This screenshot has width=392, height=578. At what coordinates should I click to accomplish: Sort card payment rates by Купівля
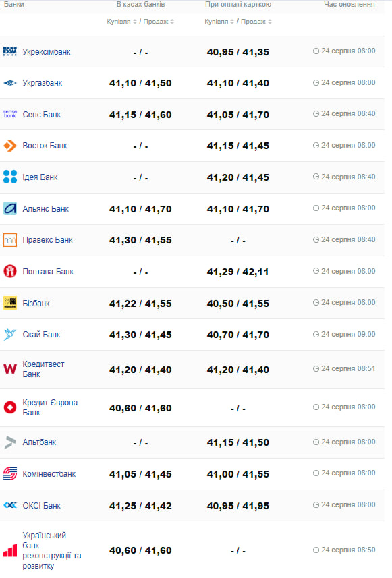point(219,22)
